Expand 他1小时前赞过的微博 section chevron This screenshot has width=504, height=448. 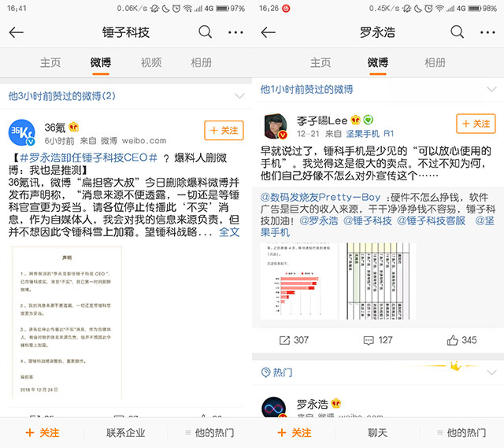pos(491,89)
